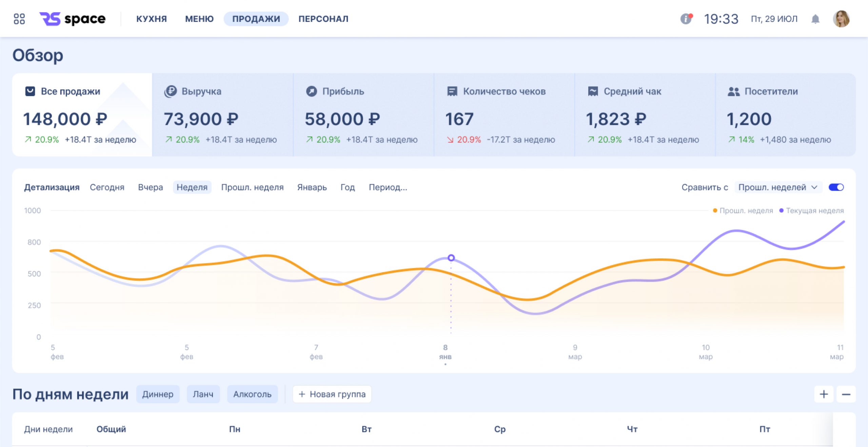The image size is (868, 447).
Task: Select the Алкоголь group chip
Action: [x=252, y=394]
